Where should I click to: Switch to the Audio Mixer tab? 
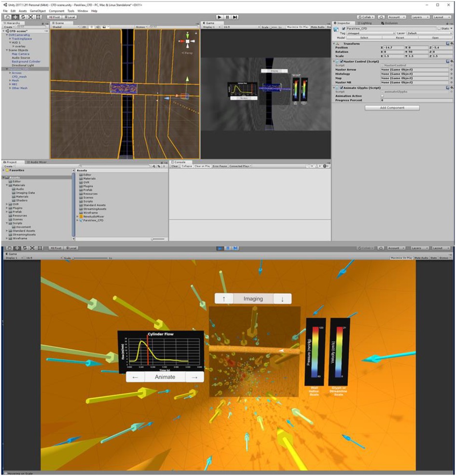[x=37, y=162]
